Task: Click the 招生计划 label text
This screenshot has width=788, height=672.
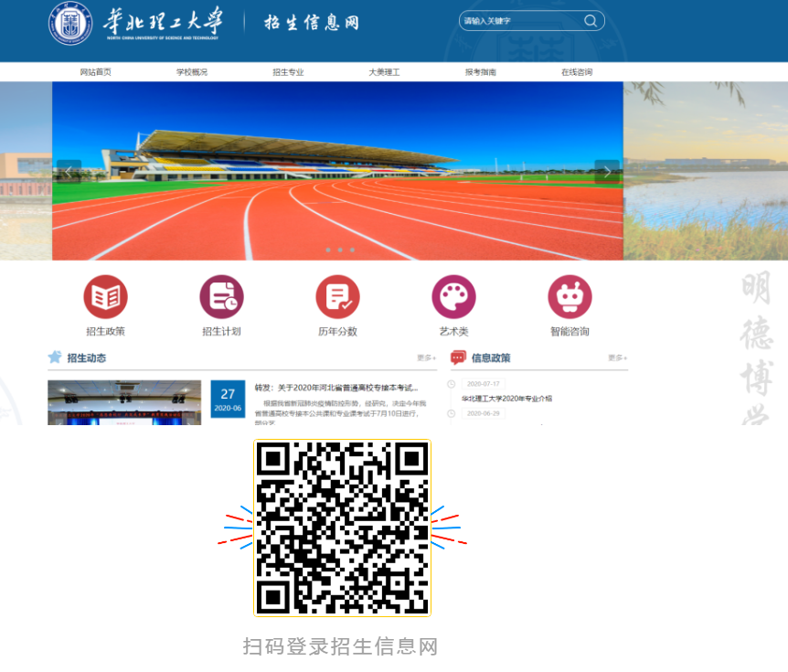Action: coord(221,331)
